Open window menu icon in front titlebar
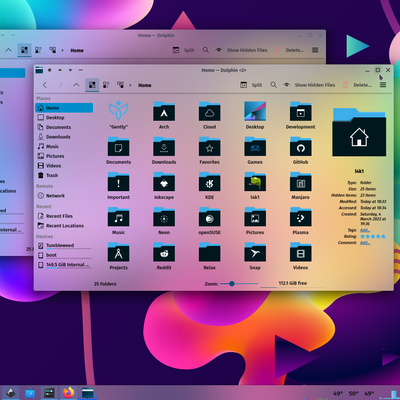 click(39, 70)
